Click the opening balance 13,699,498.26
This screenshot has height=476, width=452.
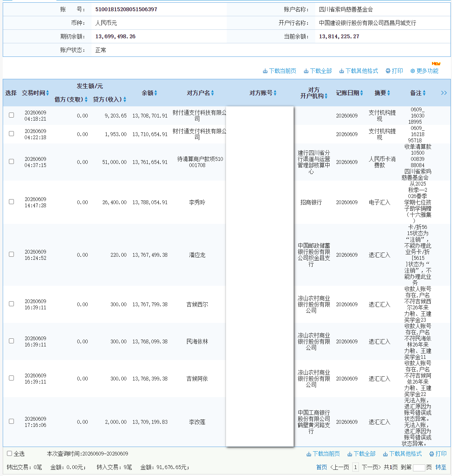pyautogui.click(x=116, y=36)
